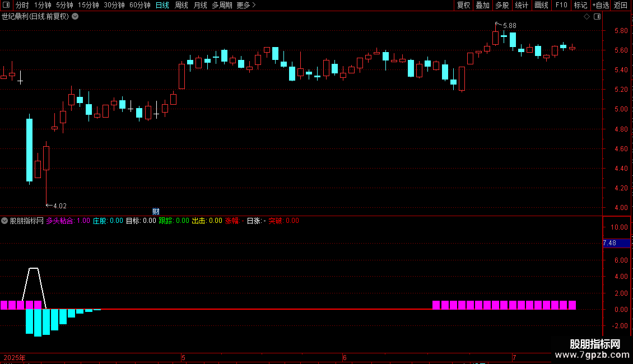Click month 6 marker on time axis
The width and height of the screenshot is (633, 364).
click(345, 357)
